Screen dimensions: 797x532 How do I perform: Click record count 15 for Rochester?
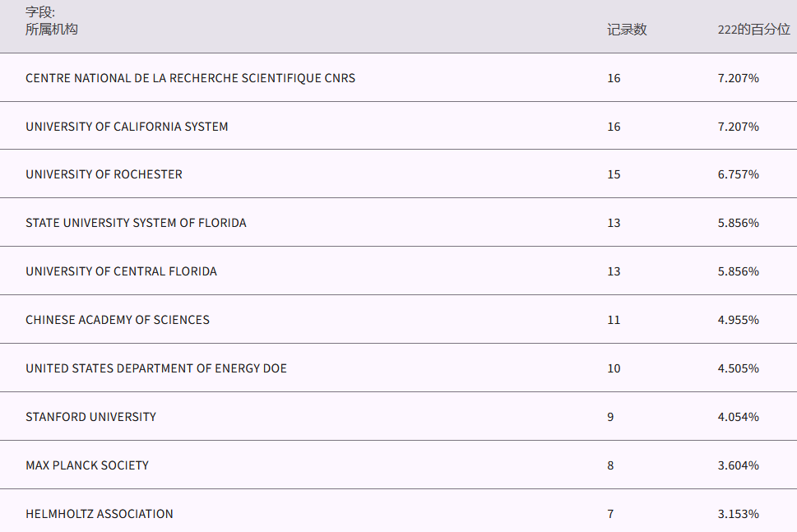614,174
